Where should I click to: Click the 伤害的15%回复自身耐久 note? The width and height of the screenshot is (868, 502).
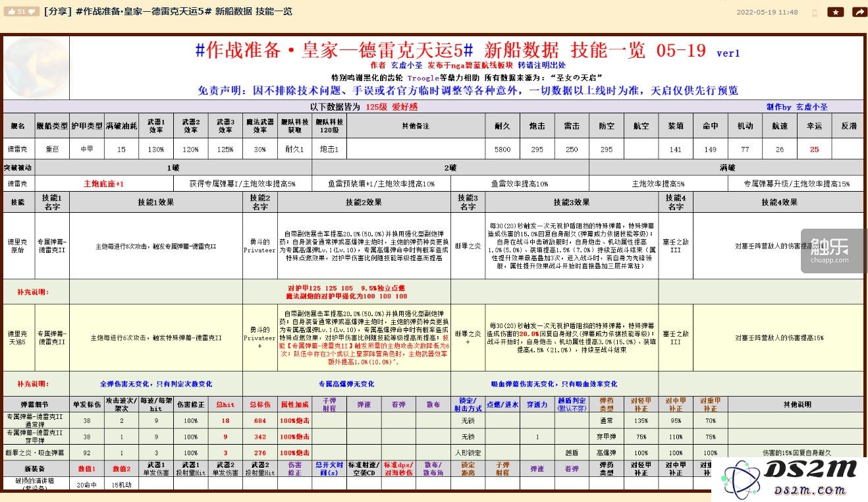(797, 453)
